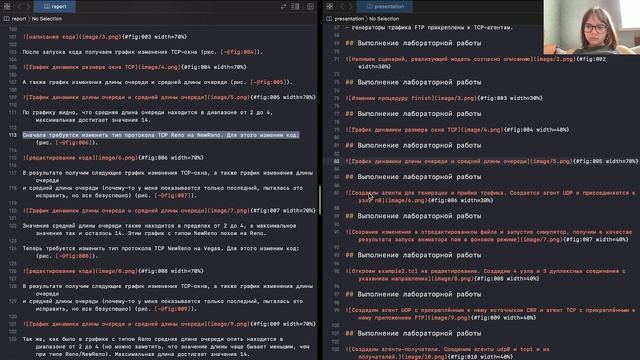Click the line 'Теперь требуется изменить тип протокола TCP NewReno'
This screenshot has width=640, height=360.
(x=161, y=252)
